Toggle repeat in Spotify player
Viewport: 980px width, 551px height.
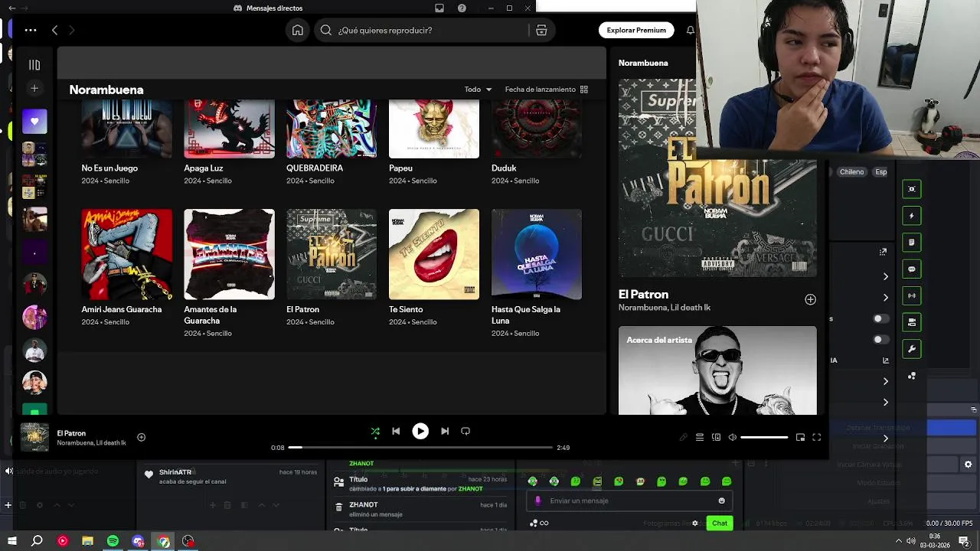click(465, 431)
